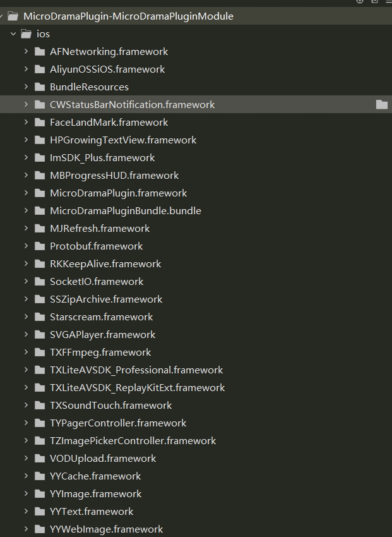Expand the CWStatusBarNotification.framework chevron
392x537 pixels.
(27, 104)
